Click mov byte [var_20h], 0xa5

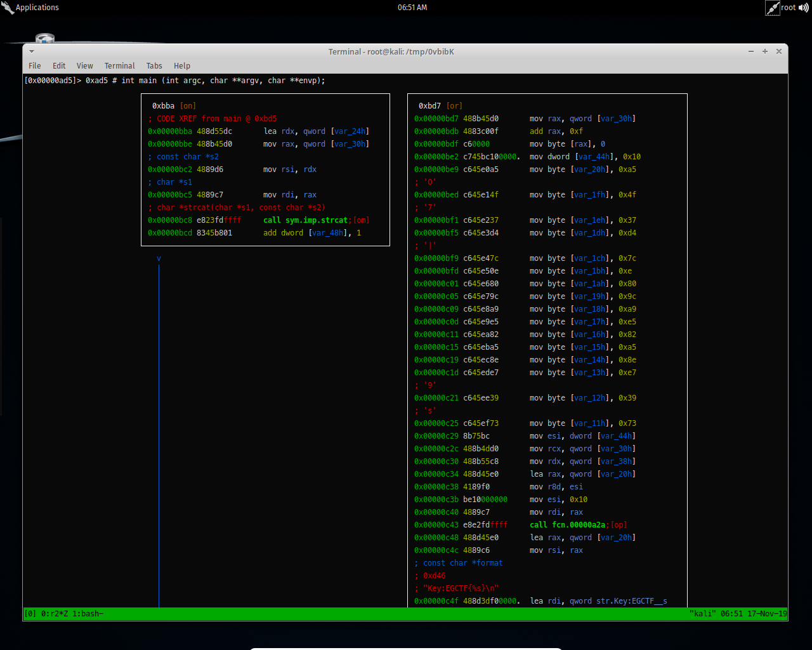583,169
